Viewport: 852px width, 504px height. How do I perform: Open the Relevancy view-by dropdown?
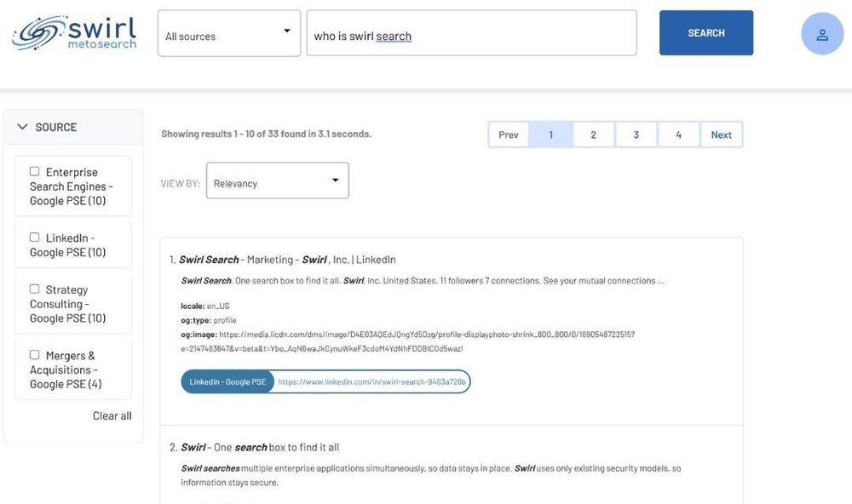coord(277,180)
